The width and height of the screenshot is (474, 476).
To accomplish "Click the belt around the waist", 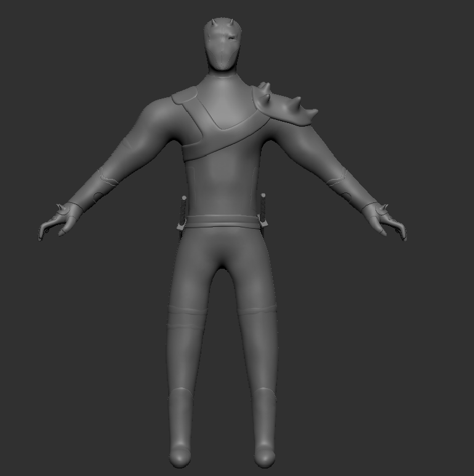I will [222, 221].
